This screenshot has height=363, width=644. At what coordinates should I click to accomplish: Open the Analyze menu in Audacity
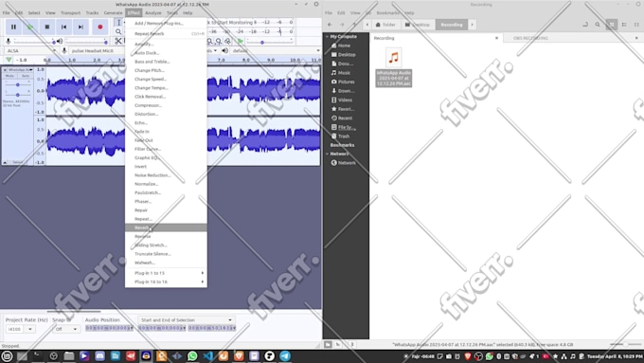point(153,12)
